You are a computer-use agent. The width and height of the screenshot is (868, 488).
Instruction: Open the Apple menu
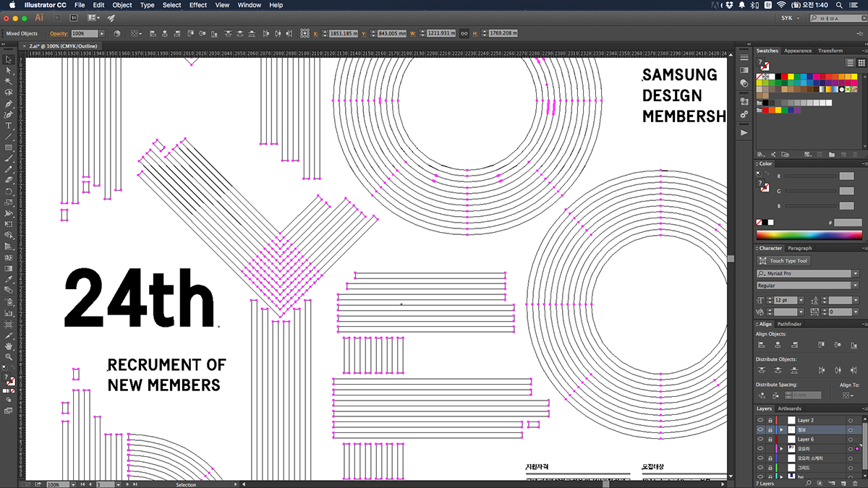click(x=11, y=5)
